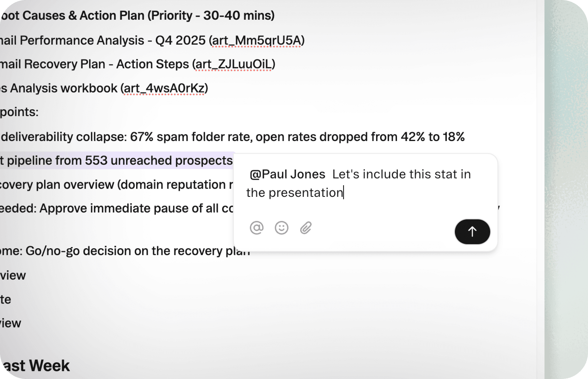The width and height of the screenshot is (588, 379).
Task: Click the paperclip attachment icon
Action: pos(306,228)
